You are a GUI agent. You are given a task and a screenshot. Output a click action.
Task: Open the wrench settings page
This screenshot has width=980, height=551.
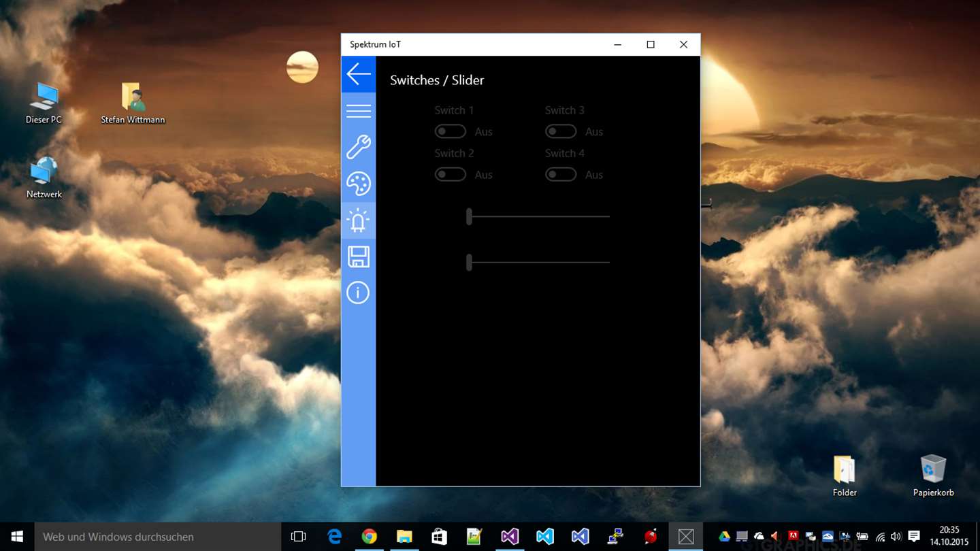[x=358, y=147]
